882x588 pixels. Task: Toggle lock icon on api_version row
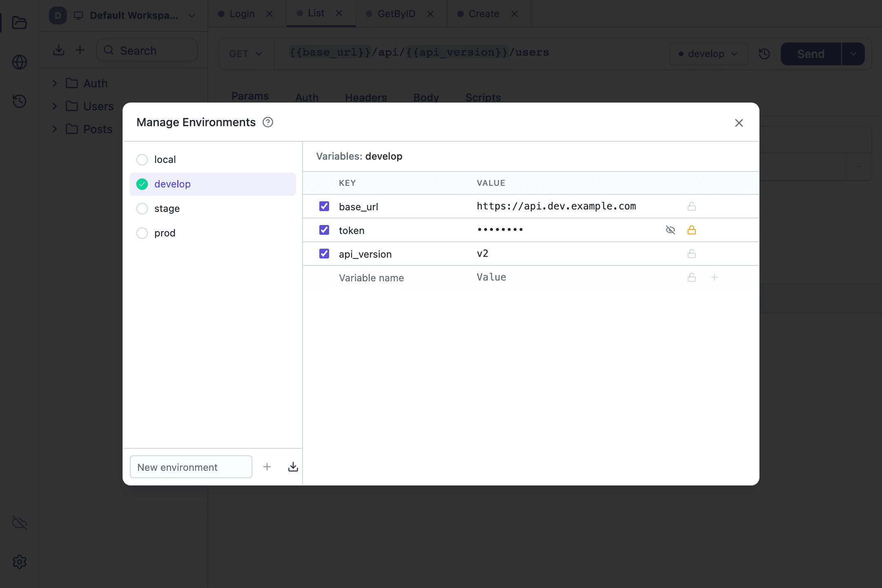692,254
